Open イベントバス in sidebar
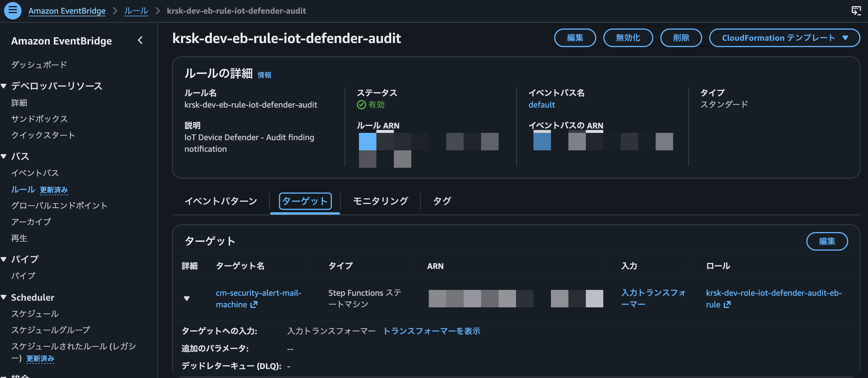 tap(35, 173)
